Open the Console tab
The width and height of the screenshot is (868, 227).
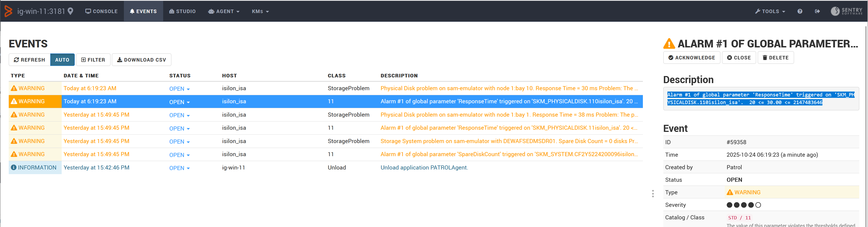tap(102, 11)
